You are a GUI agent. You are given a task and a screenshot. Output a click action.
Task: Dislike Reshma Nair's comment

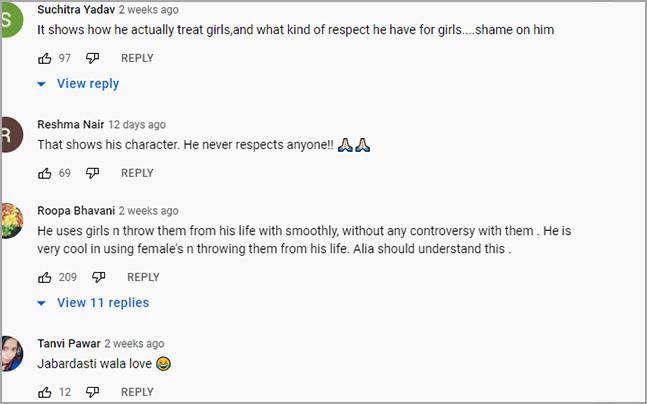click(x=92, y=173)
